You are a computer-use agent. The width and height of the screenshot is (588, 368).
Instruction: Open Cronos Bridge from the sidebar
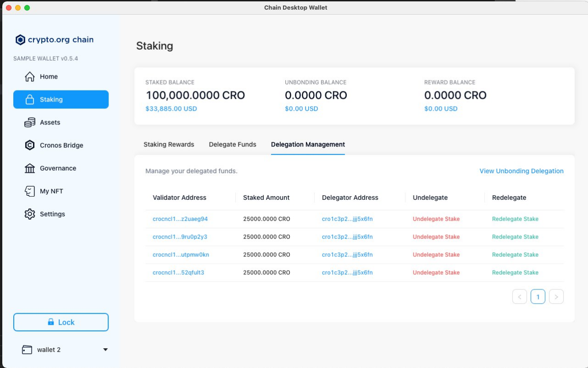61,145
